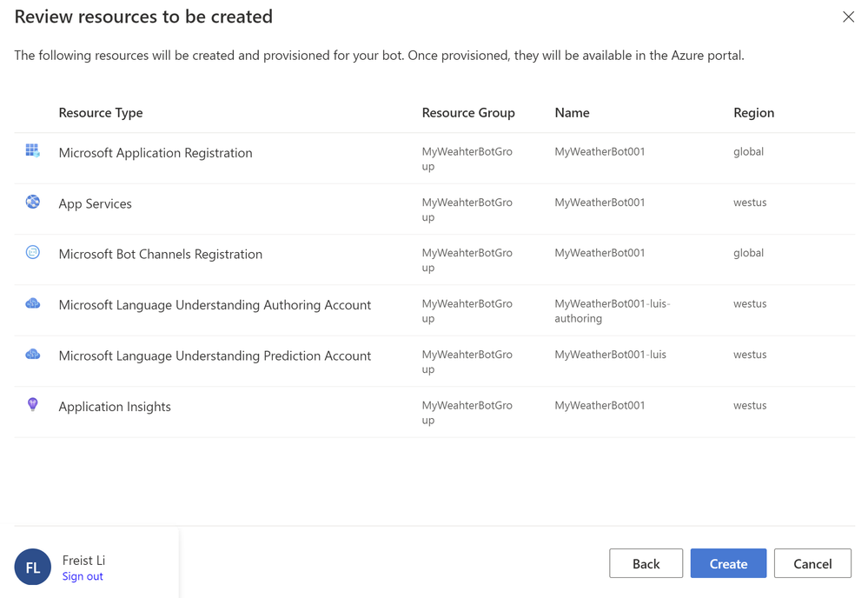Image resolution: width=868 pixels, height=598 pixels.
Task: Click the MyWeatherBot001-luis-authoring name cell
Action: [612, 311]
